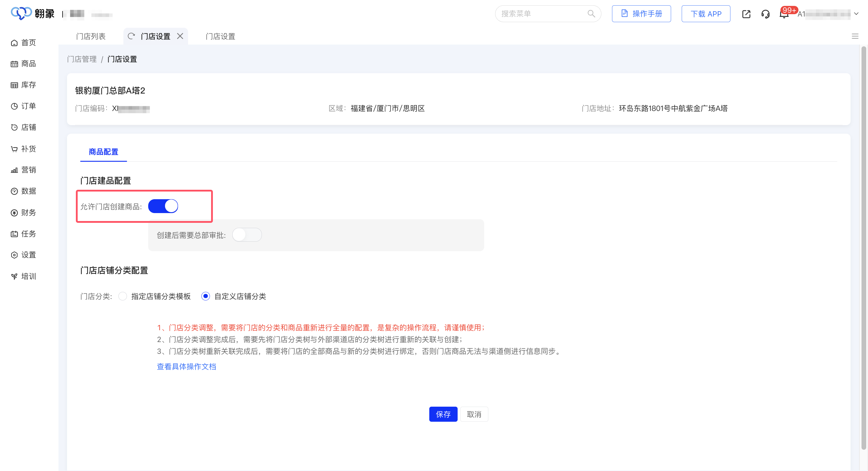Open the 查看具体操作文档 link
Image resolution: width=868 pixels, height=471 pixels.
[x=186, y=367]
